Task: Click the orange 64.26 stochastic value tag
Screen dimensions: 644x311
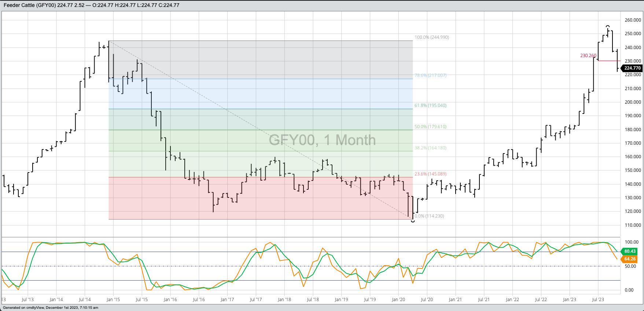Action: [630, 259]
